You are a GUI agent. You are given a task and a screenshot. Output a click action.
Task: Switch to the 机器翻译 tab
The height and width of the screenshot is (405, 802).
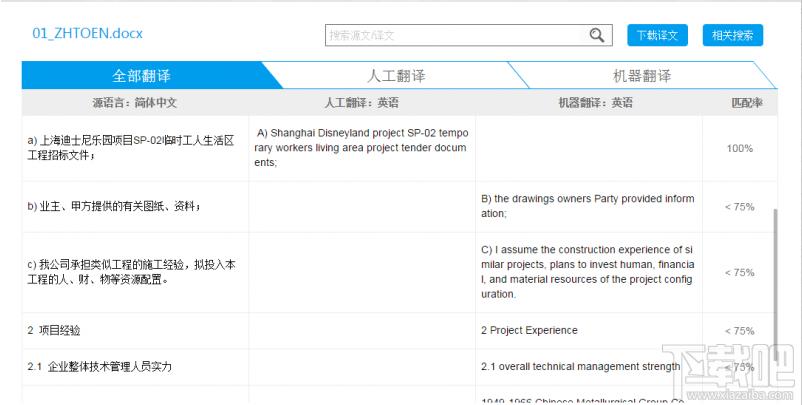pos(641,76)
